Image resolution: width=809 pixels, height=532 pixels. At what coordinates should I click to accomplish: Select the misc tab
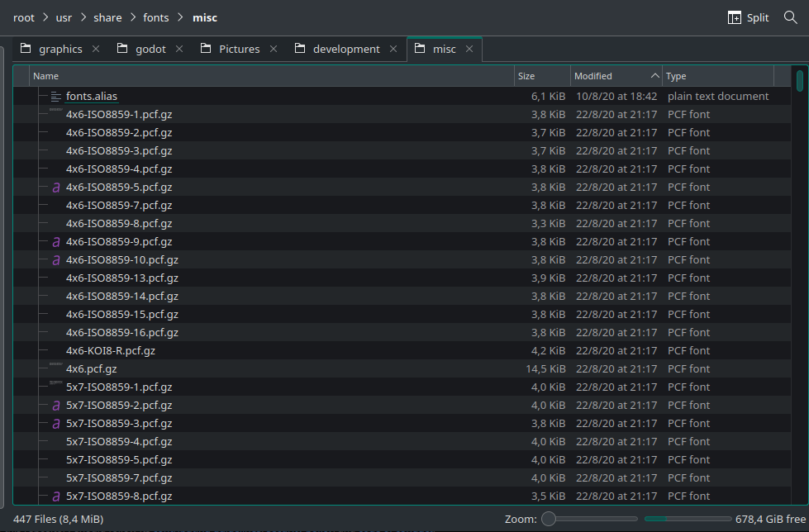tap(445, 49)
